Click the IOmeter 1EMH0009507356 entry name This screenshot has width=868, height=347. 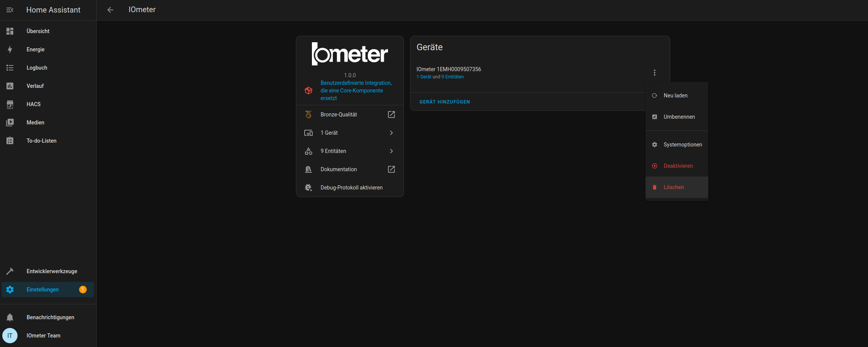[448, 69]
